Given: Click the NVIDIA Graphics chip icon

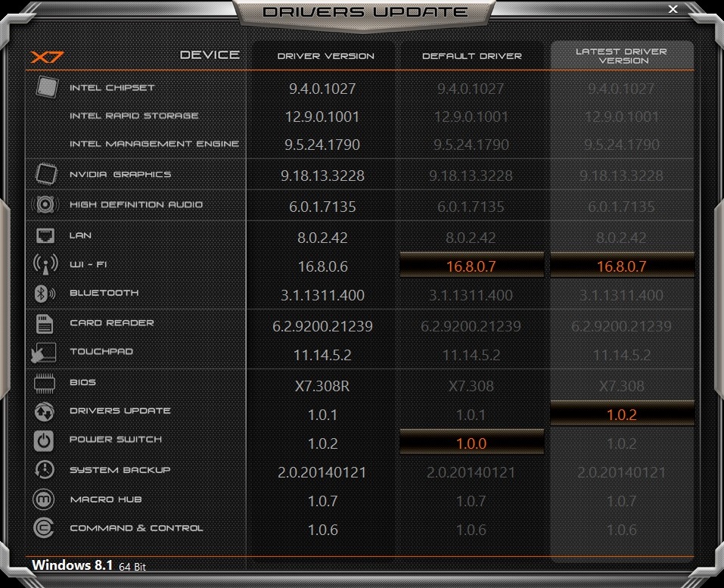Looking at the screenshot, I should pyautogui.click(x=46, y=174).
